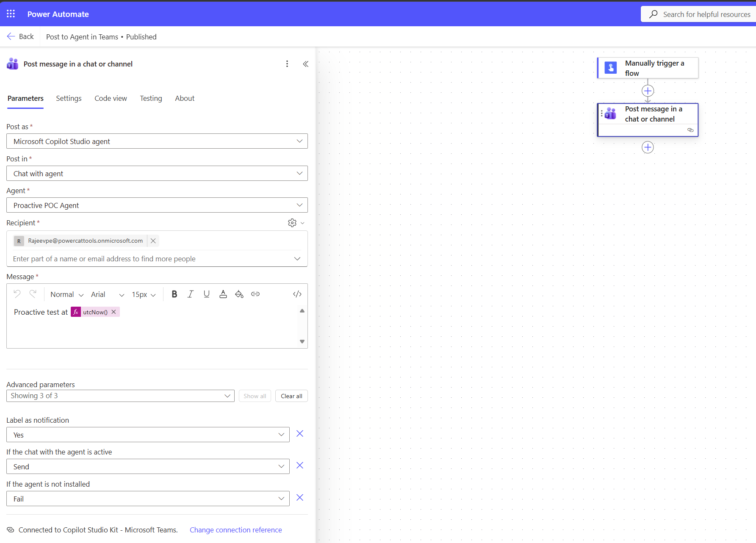Click the search magnifier icon
Screen dimensions: 756x543
tap(654, 14)
